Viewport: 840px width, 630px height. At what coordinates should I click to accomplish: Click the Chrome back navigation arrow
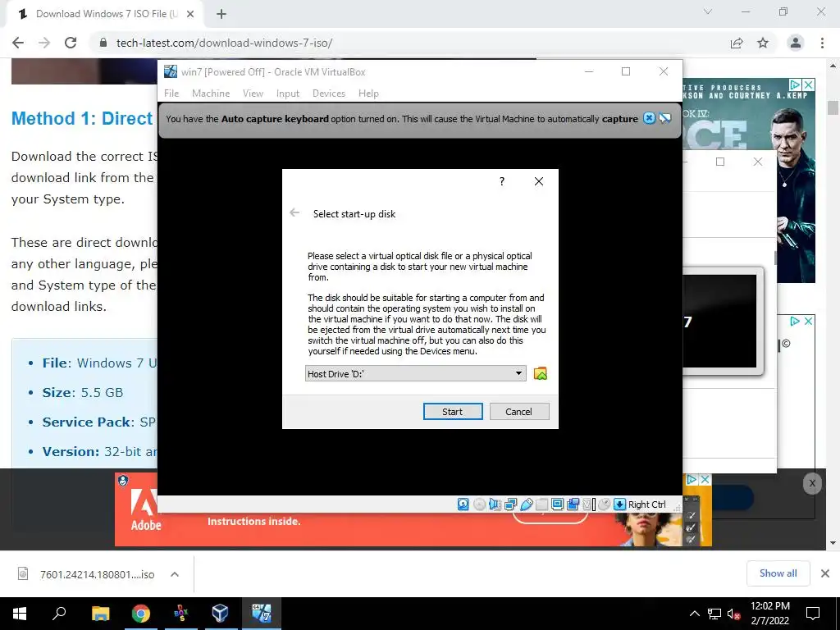pyautogui.click(x=18, y=43)
